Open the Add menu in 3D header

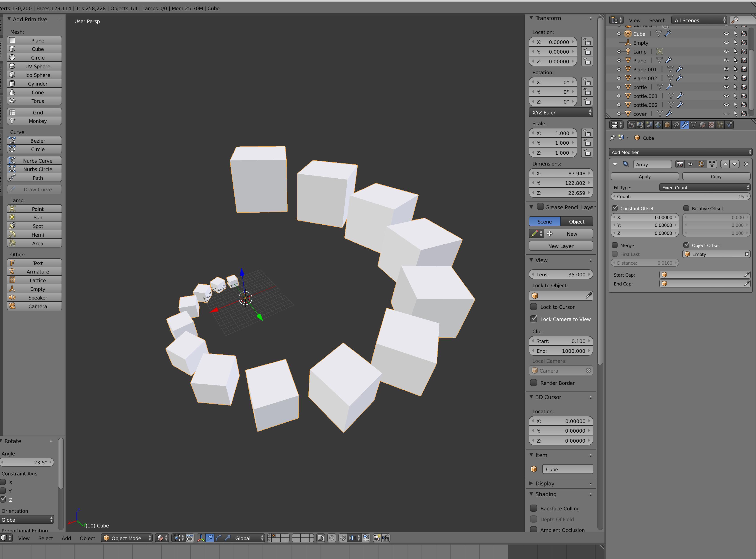(66, 538)
